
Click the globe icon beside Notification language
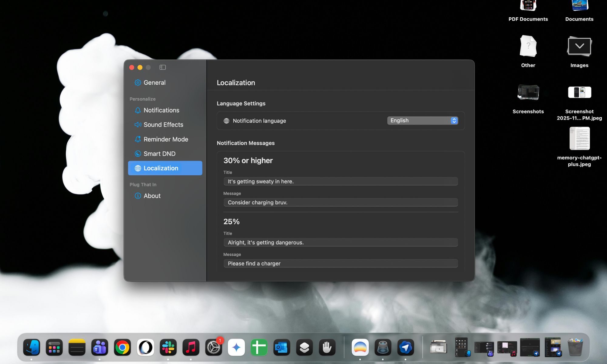pyautogui.click(x=226, y=121)
